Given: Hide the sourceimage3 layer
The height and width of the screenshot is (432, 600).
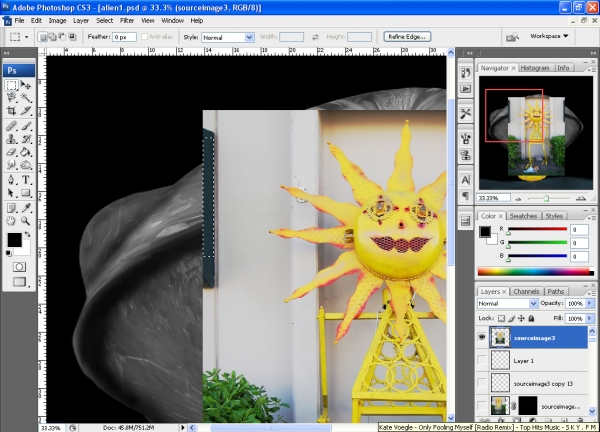Looking at the screenshot, I should click(481, 337).
